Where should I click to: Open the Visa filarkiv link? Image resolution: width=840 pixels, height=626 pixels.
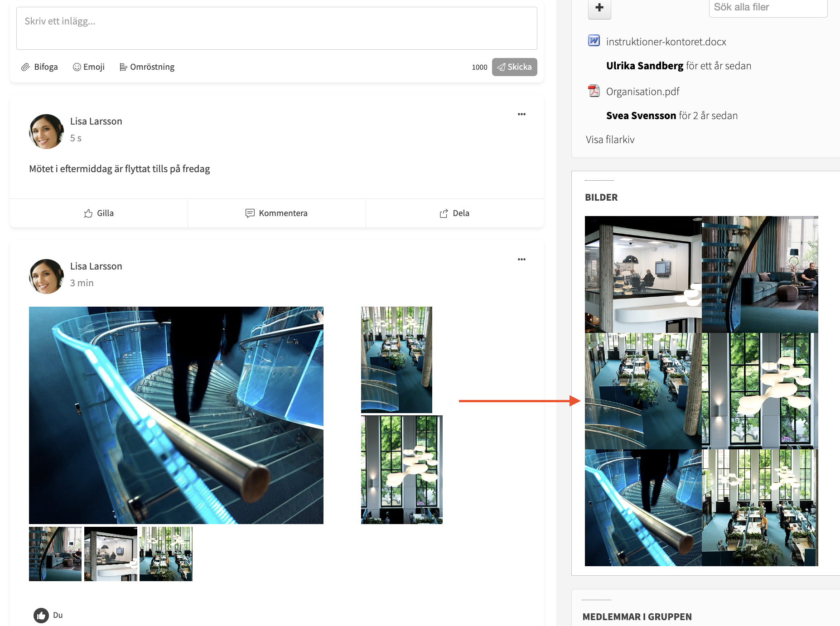pyautogui.click(x=610, y=140)
